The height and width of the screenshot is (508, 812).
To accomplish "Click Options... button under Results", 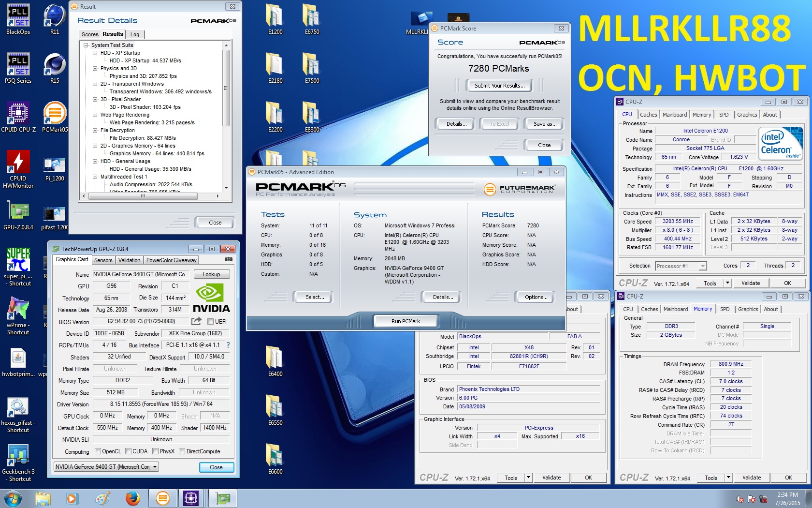I will [536, 297].
